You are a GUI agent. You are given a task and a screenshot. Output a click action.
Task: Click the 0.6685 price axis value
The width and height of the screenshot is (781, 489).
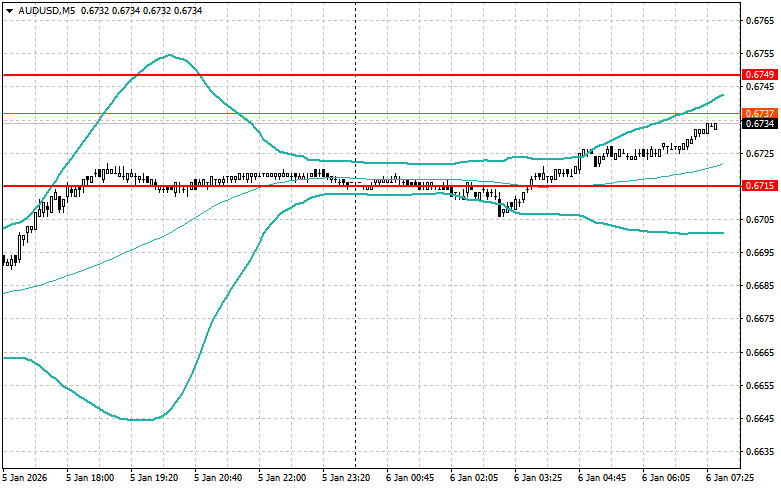[x=760, y=286]
